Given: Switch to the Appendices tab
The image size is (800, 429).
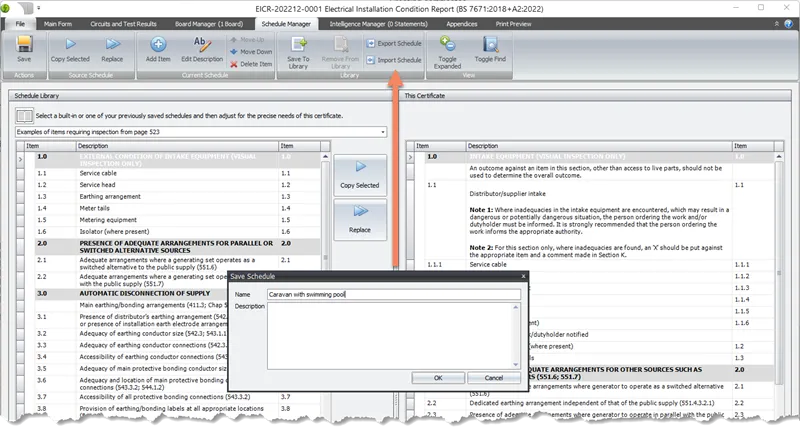Looking at the screenshot, I should click(x=462, y=23).
